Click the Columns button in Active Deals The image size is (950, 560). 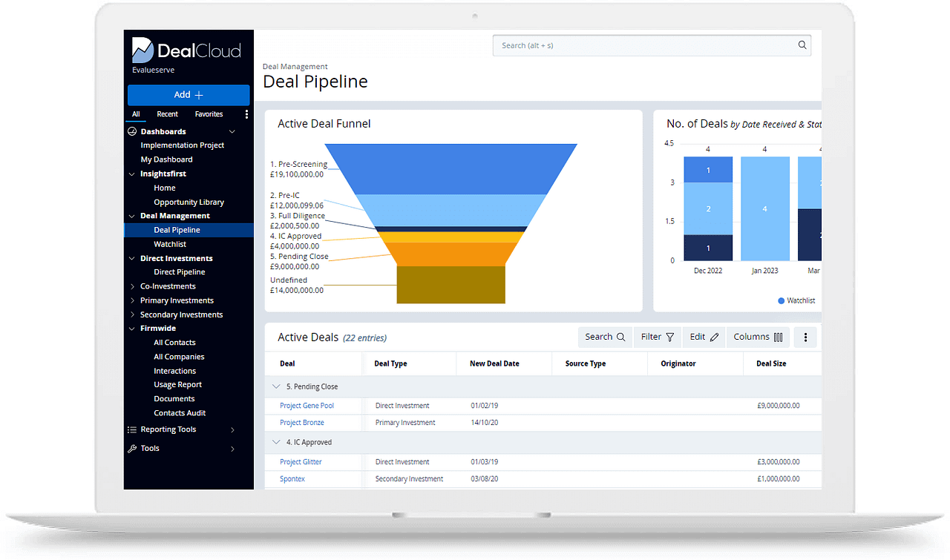coord(758,337)
